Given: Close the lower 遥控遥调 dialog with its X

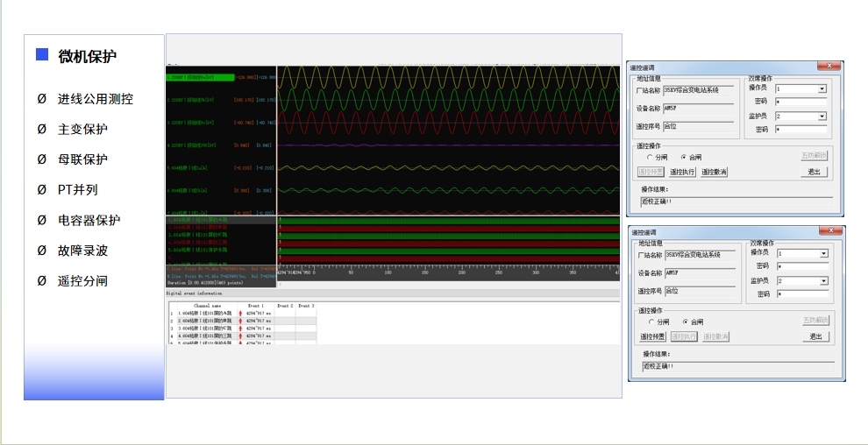Looking at the screenshot, I should click(x=830, y=230).
